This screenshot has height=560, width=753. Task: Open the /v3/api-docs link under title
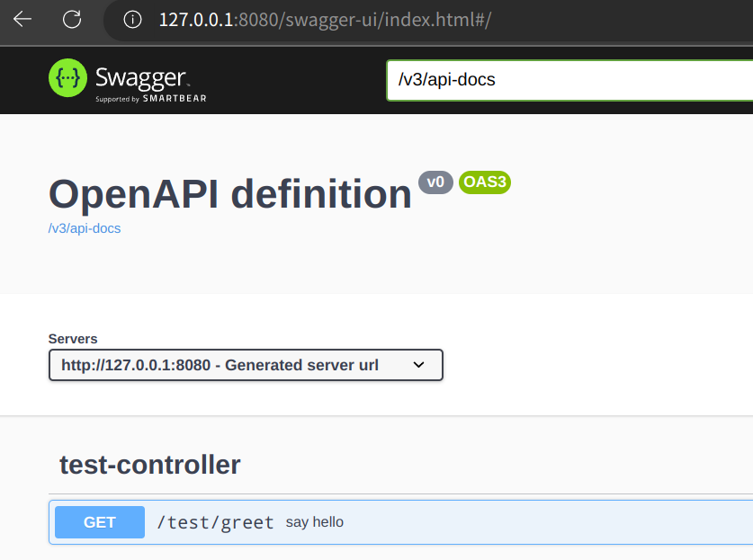[x=85, y=228]
